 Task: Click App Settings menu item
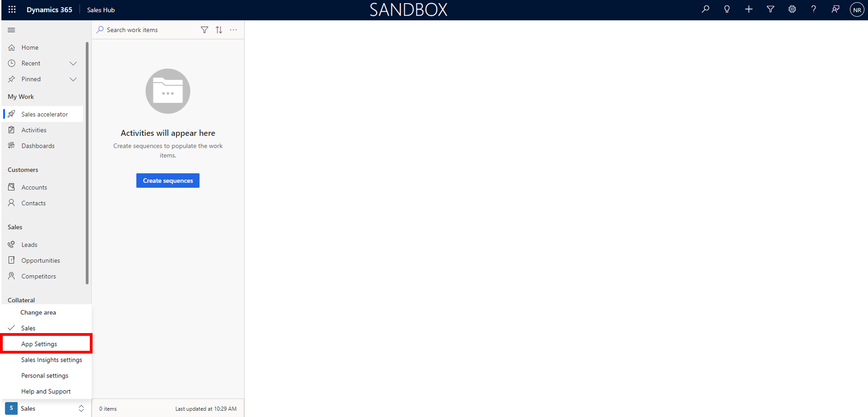(x=39, y=343)
